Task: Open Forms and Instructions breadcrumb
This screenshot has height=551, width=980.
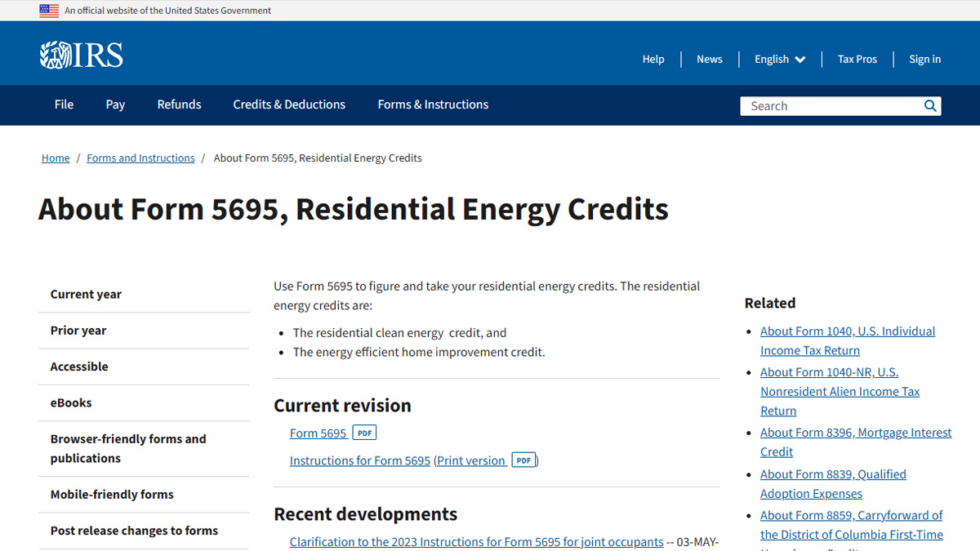Action: [x=140, y=158]
